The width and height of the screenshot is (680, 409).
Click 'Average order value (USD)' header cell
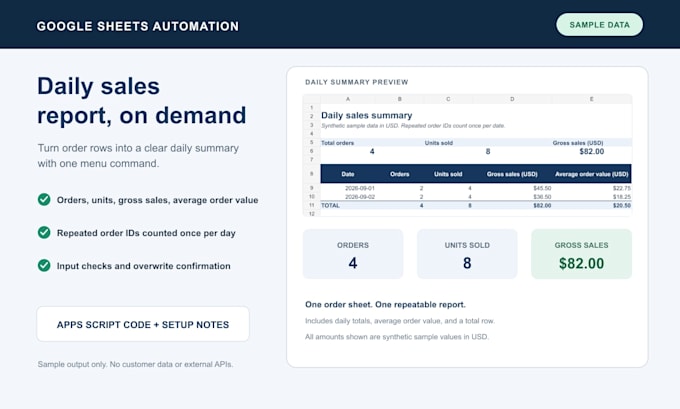point(592,174)
